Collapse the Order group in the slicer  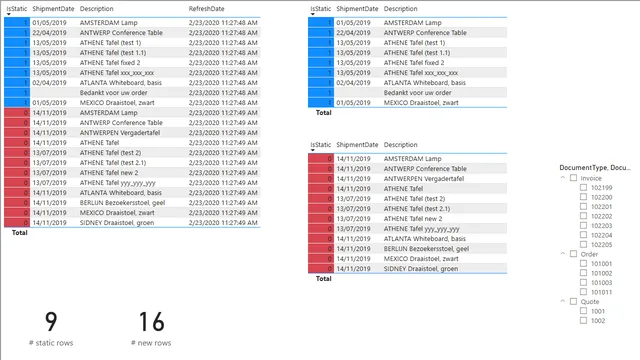[563, 253]
